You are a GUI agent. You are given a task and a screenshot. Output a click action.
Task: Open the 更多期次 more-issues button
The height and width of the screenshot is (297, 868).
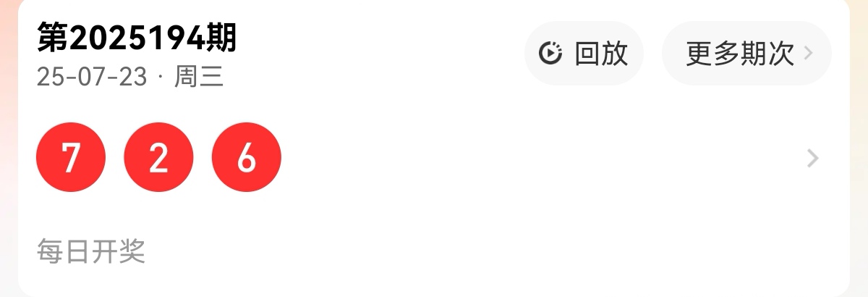point(746,54)
